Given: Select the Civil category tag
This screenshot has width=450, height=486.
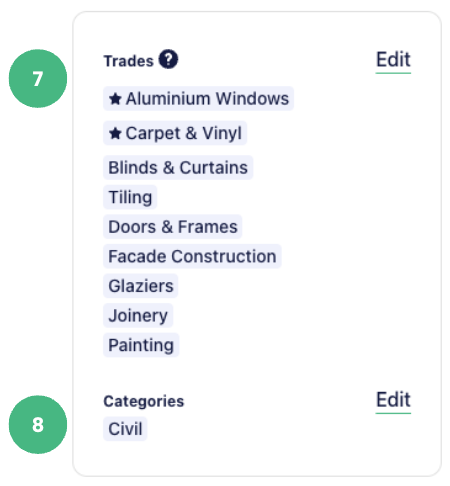Looking at the screenshot, I should pyautogui.click(x=125, y=429).
